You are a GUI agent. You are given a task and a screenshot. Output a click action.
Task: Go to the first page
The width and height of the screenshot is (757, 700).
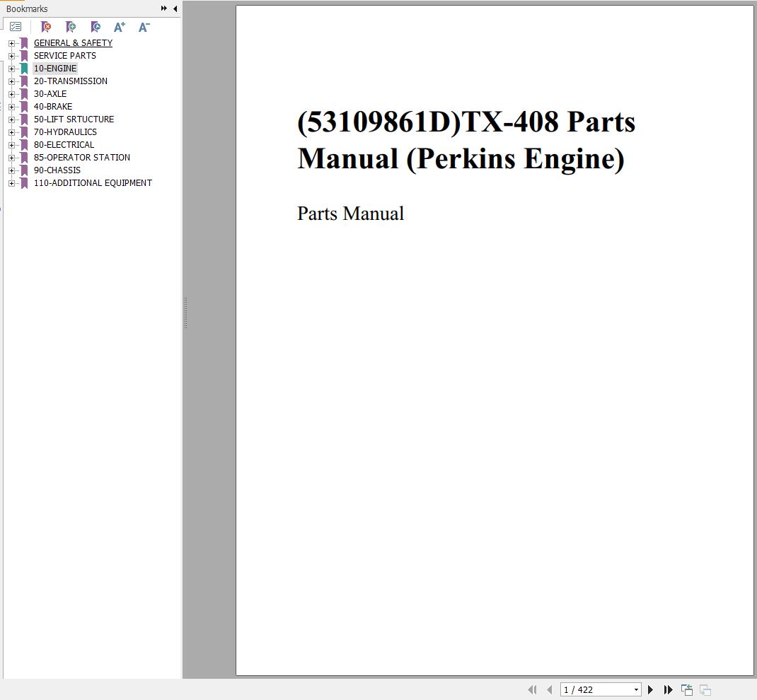pos(532,690)
